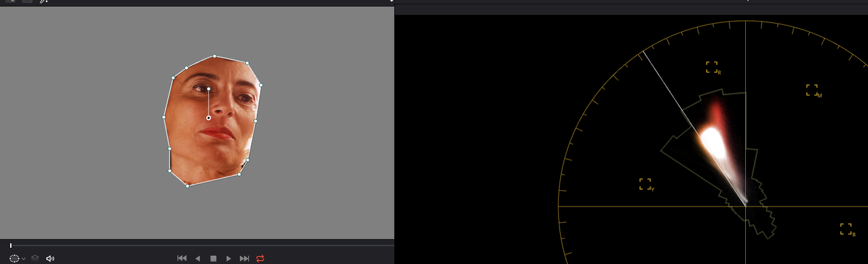
Task: Select the rightmost window outline control point
Action: pyautogui.click(x=260, y=85)
